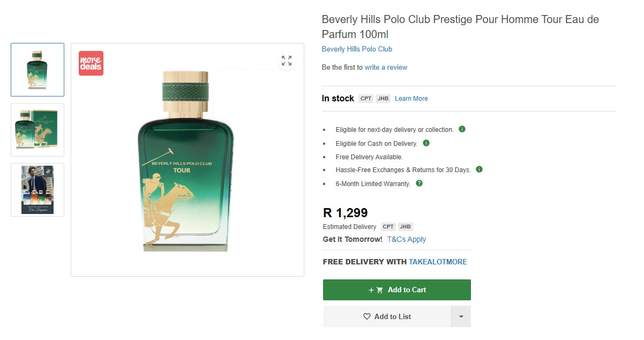Select the man in suit thumbnail
The image size is (644, 340).
point(38,190)
